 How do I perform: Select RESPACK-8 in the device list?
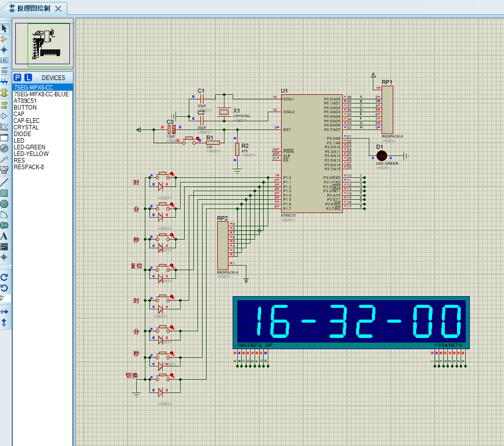(42, 167)
